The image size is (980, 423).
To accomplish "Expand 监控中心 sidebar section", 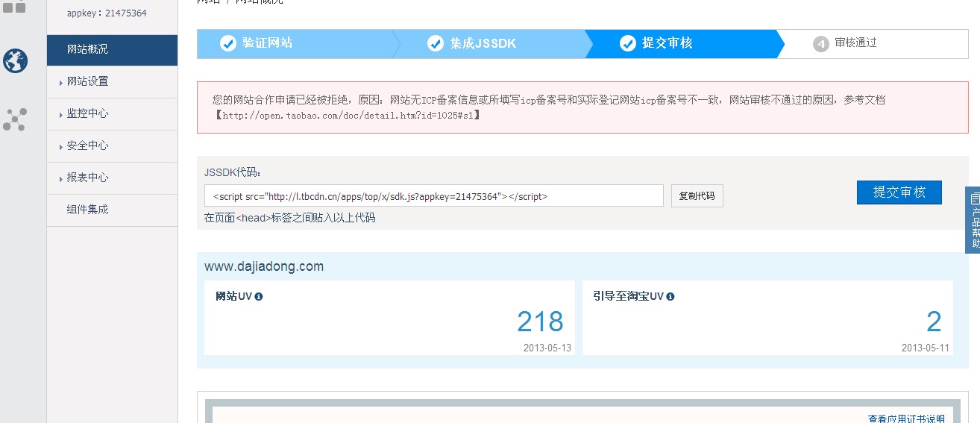I will 112,113.
